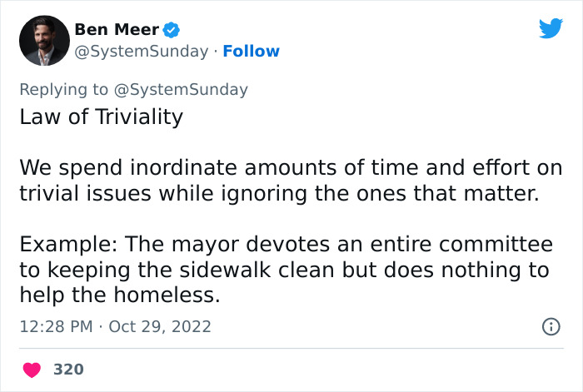Screen dimensions: 583x392
Task: Click the blue verified badge
Action: [x=171, y=30]
